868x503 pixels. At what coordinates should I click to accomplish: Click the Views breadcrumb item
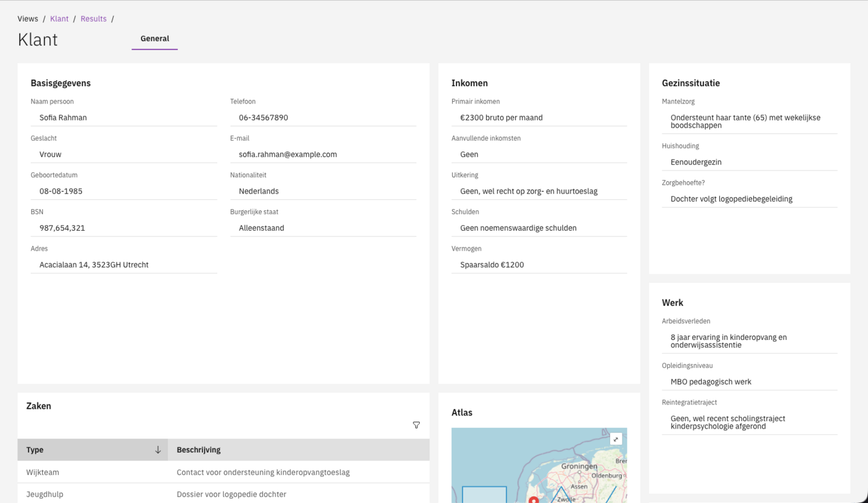coord(27,19)
